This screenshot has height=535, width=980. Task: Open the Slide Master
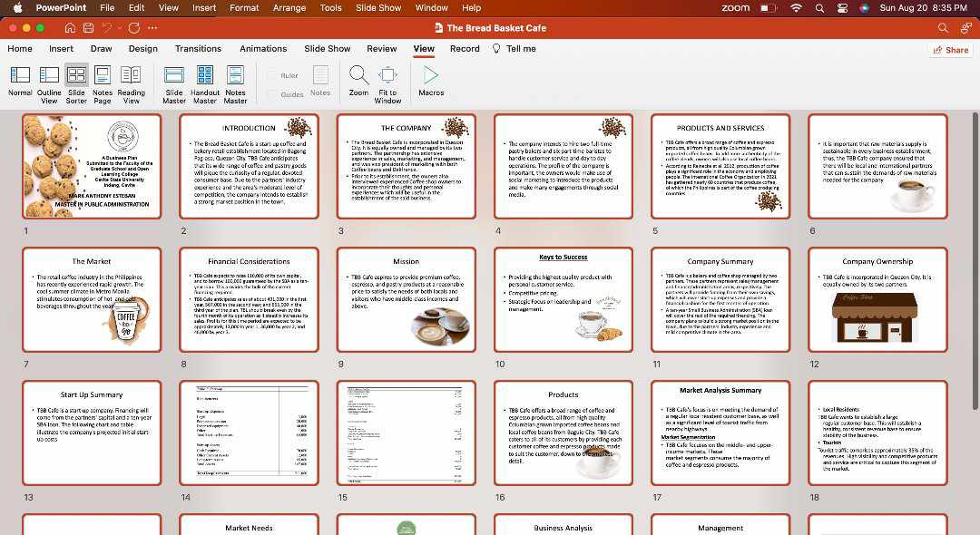pos(173,84)
